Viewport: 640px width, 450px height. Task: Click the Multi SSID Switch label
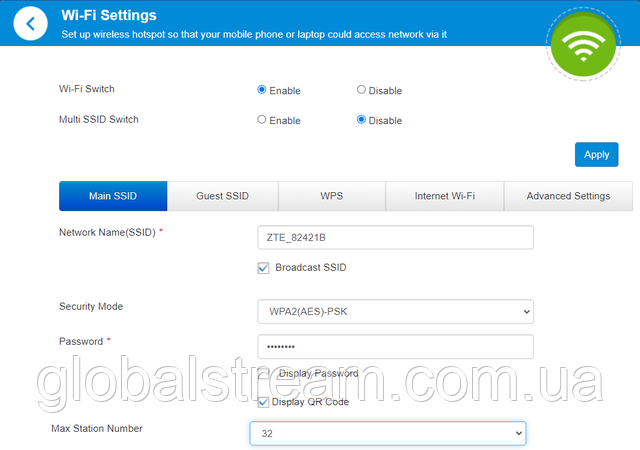coord(99,119)
